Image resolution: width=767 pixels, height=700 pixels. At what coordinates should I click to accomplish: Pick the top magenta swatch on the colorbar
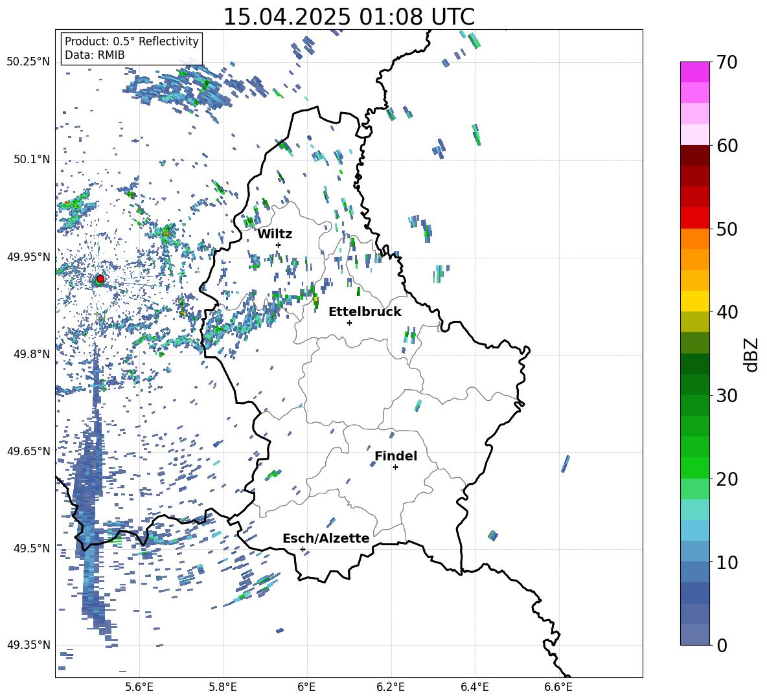(x=694, y=73)
